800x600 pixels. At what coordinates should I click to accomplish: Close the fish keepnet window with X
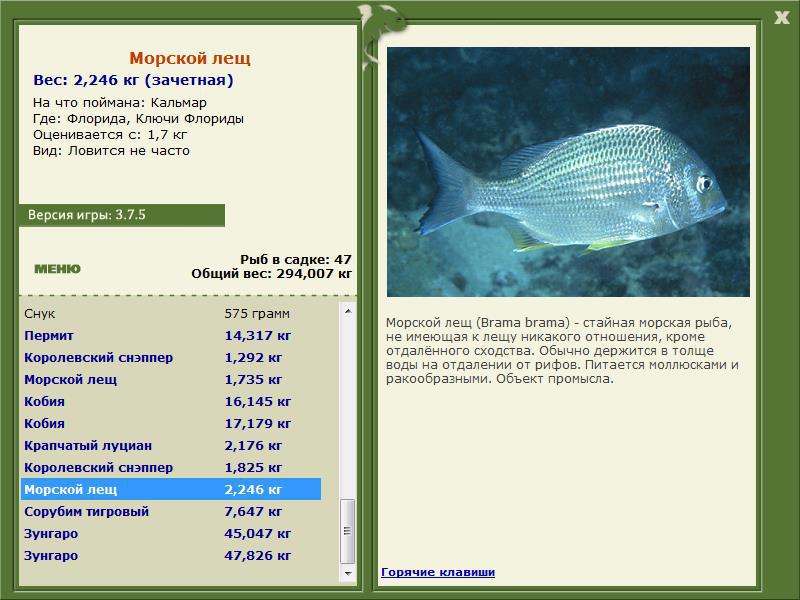[x=781, y=18]
